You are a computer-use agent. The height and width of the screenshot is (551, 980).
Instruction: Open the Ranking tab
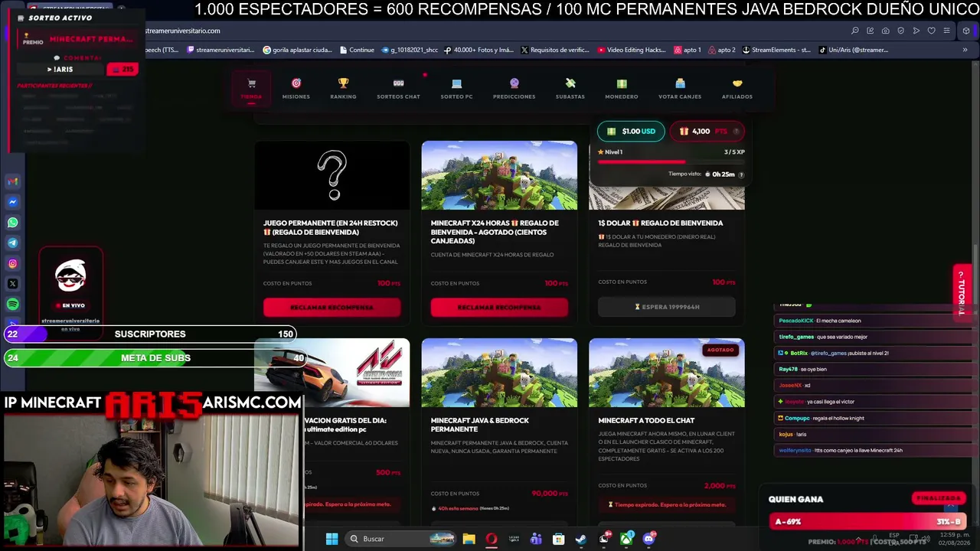click(343, 88)
